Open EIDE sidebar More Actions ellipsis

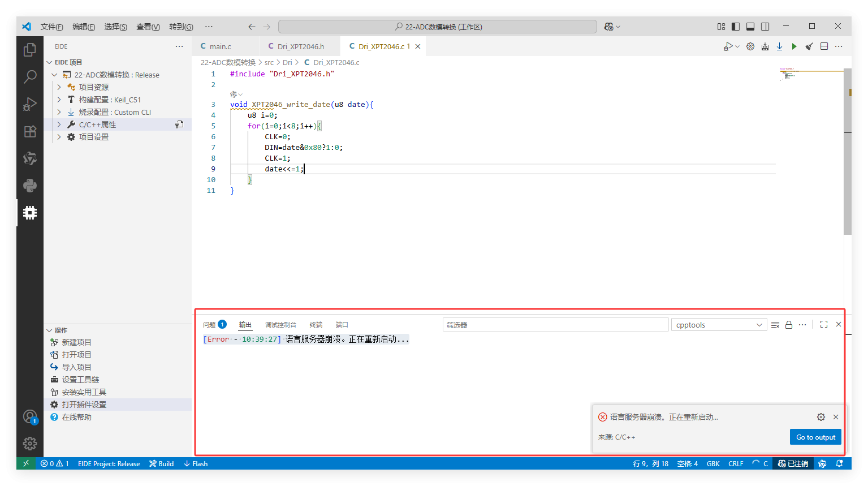pos(179,46)
